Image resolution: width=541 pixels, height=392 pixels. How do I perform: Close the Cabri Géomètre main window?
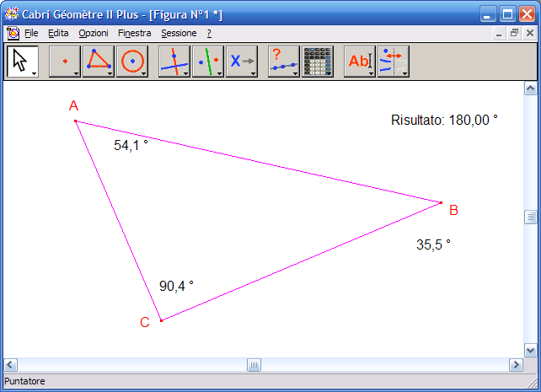(x=528, y=14)
